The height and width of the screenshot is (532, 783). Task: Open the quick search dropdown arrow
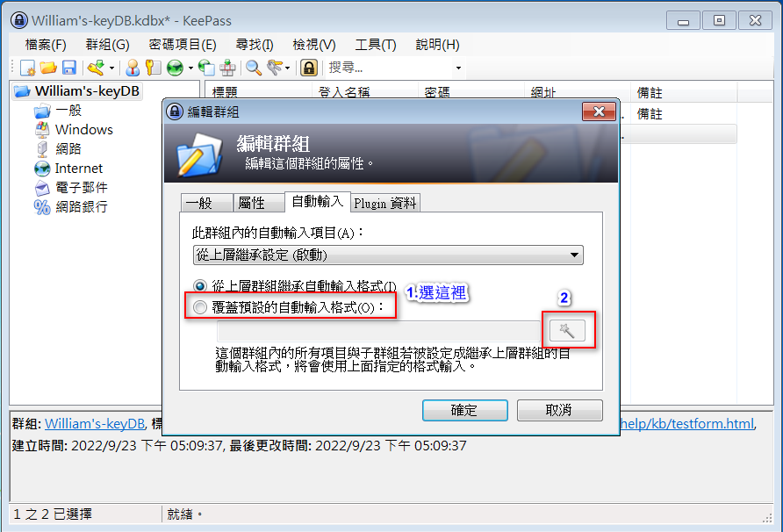click(x=458, y=68)
